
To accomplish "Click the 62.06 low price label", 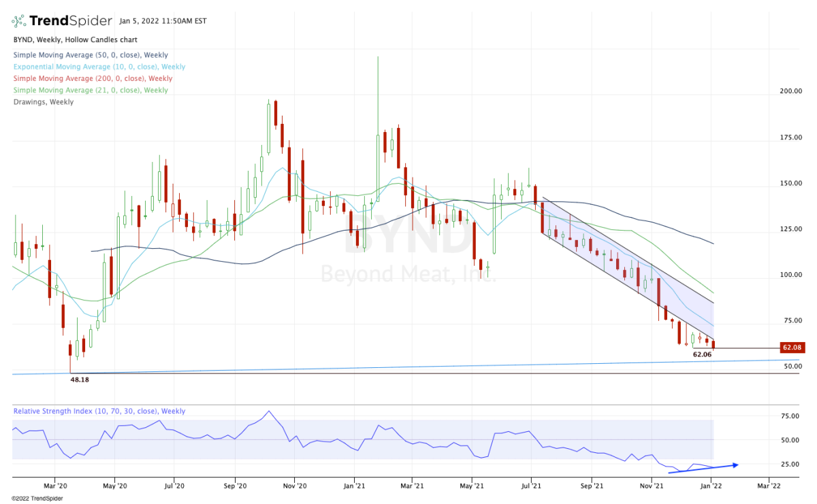I will (702, 354).
